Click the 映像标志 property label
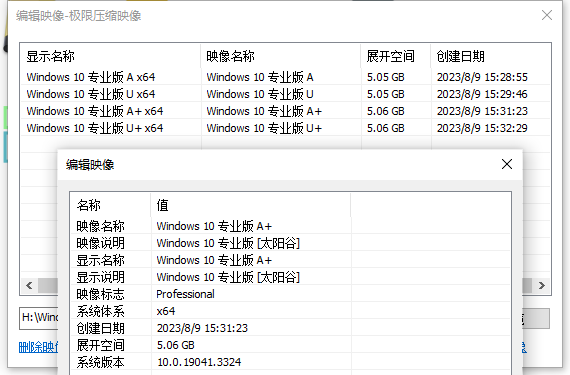 100,294
